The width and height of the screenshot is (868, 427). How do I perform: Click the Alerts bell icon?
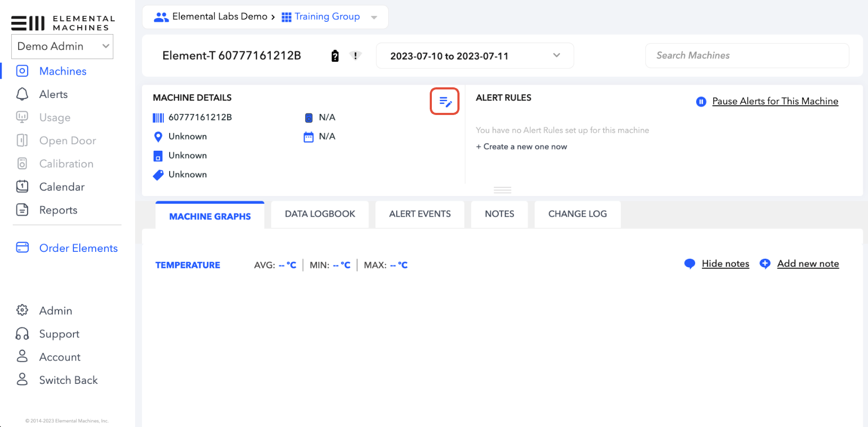(22, 94)
